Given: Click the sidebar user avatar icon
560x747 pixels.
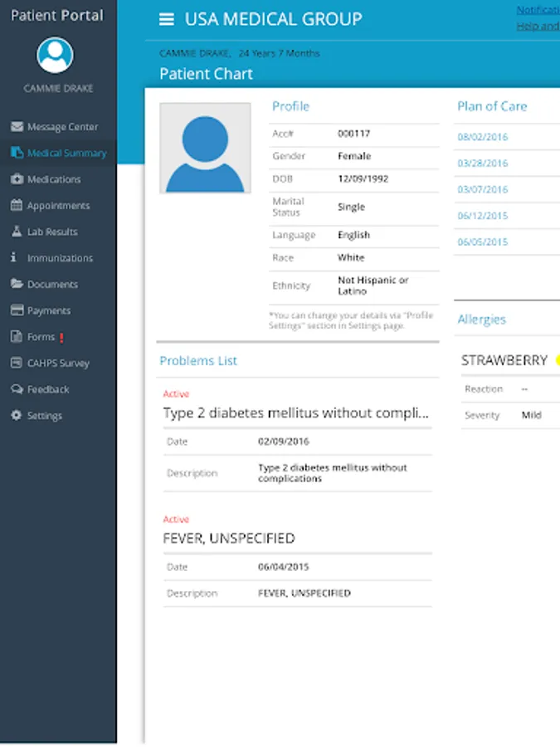Looking at the screenshot, I should point(56,56).
